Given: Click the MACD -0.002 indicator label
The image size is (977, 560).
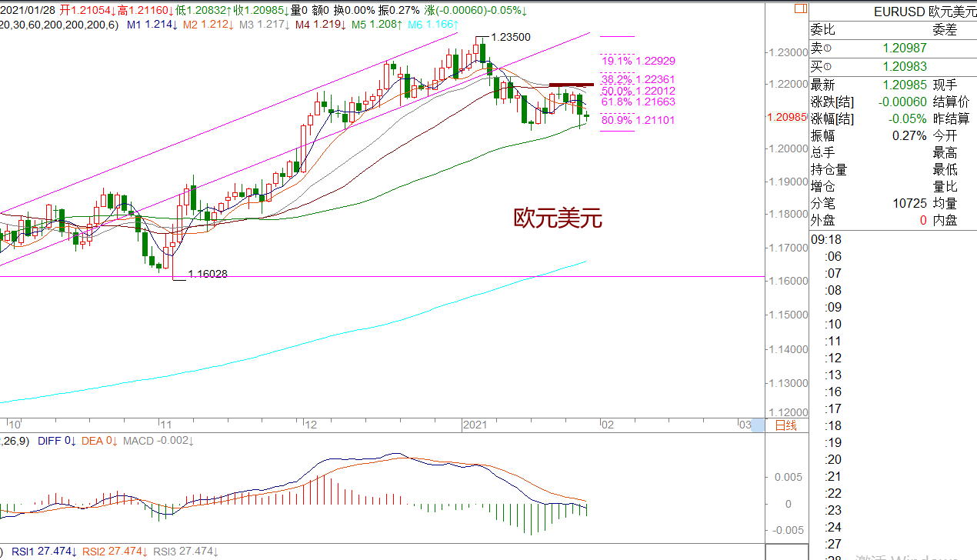Looking at the screenshot, I should pyautogui.click(x=158, y=441).
